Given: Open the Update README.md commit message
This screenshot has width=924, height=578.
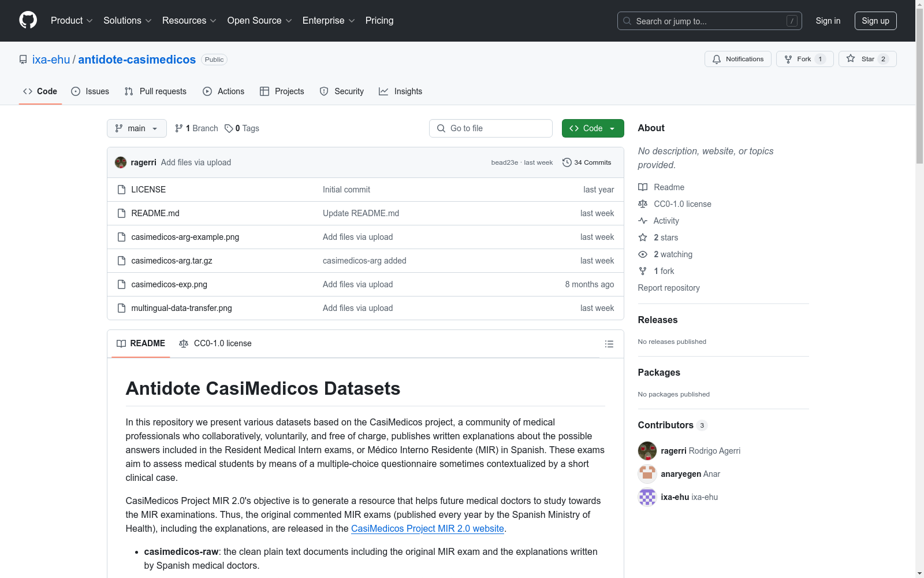Looking at the screenshot, I should [361, 213].
